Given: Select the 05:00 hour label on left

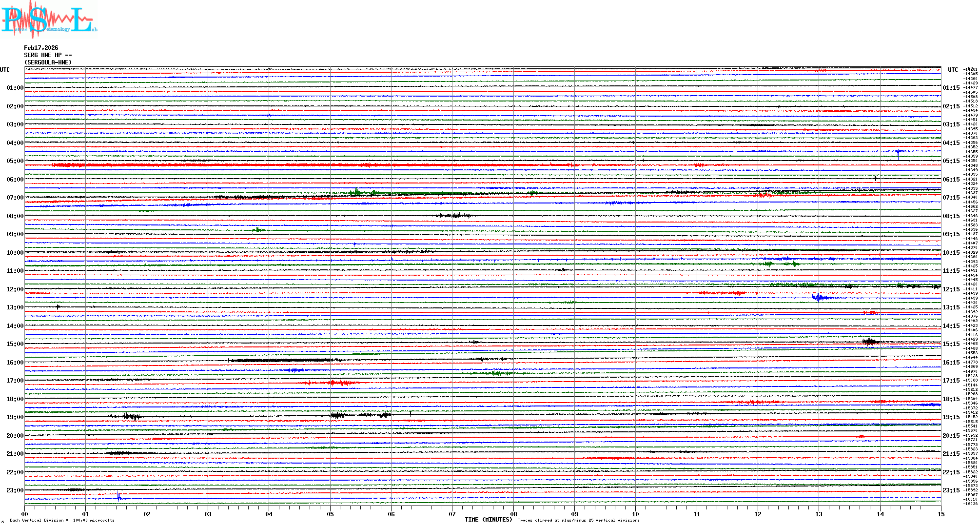Looking at the screenshot, I should (x=15, y=161).
